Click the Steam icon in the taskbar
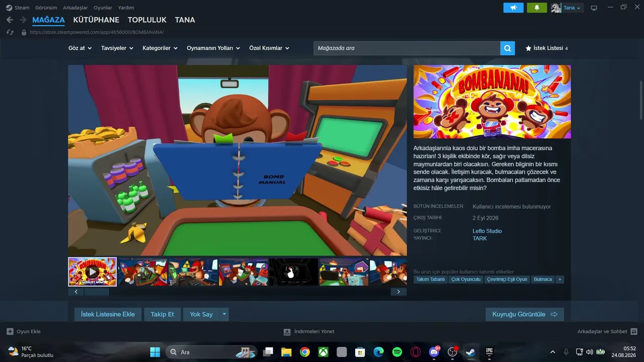Screen dimensions: 644x362 point(471,352)
